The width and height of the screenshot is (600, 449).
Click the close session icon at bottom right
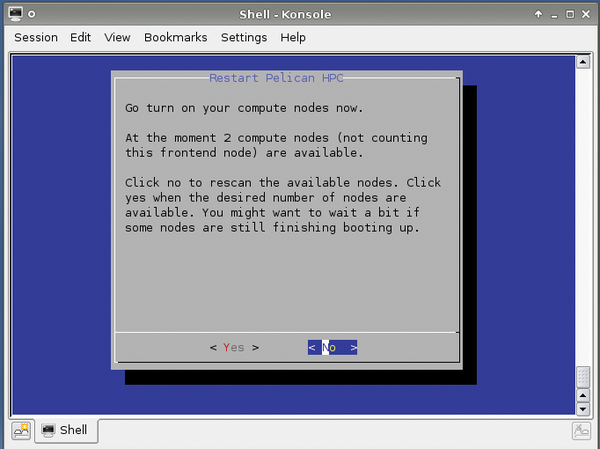pyautogui.click(x=581, y=431)
